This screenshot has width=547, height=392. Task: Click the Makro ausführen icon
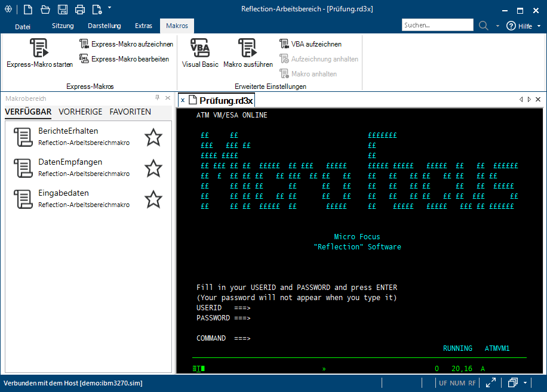point(247,48)
